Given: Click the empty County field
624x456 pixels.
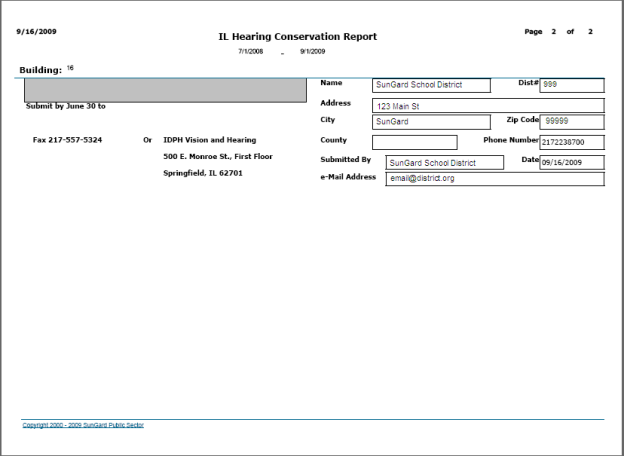Looking at the screenshot, I should (x=414, y=142).
